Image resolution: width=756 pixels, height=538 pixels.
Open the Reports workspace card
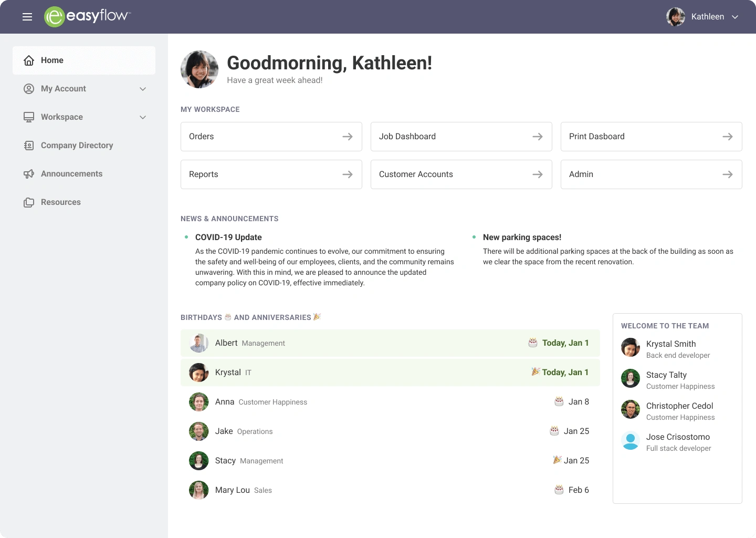click(271, 174)
